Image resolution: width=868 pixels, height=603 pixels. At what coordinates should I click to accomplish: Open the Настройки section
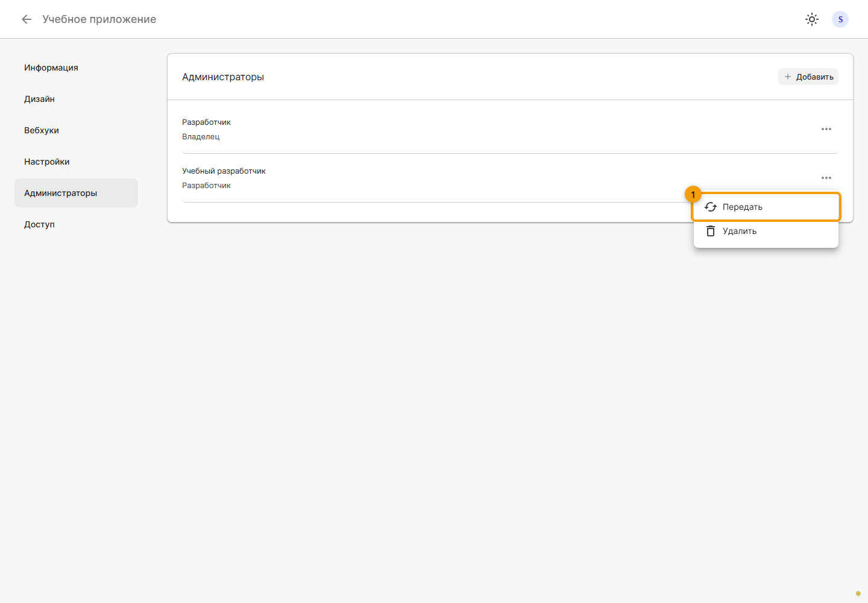point(76,162)
